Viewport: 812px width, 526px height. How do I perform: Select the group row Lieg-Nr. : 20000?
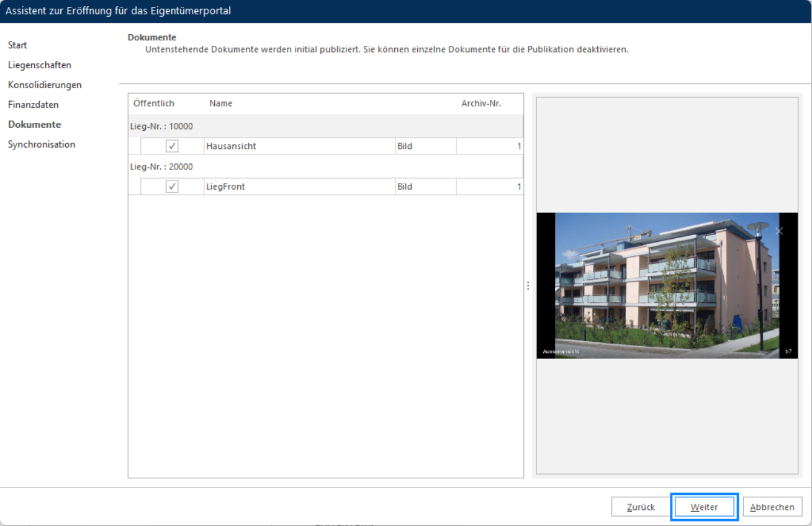point(325,167)
